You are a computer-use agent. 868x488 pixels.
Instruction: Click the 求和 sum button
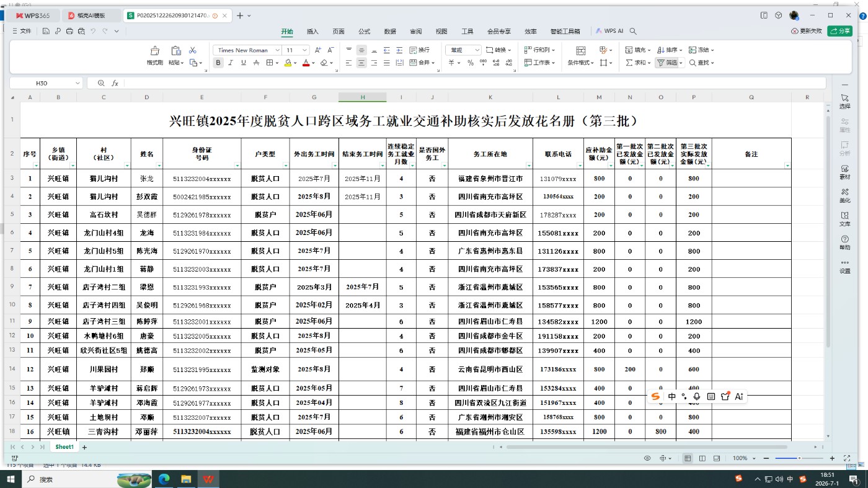639,63
